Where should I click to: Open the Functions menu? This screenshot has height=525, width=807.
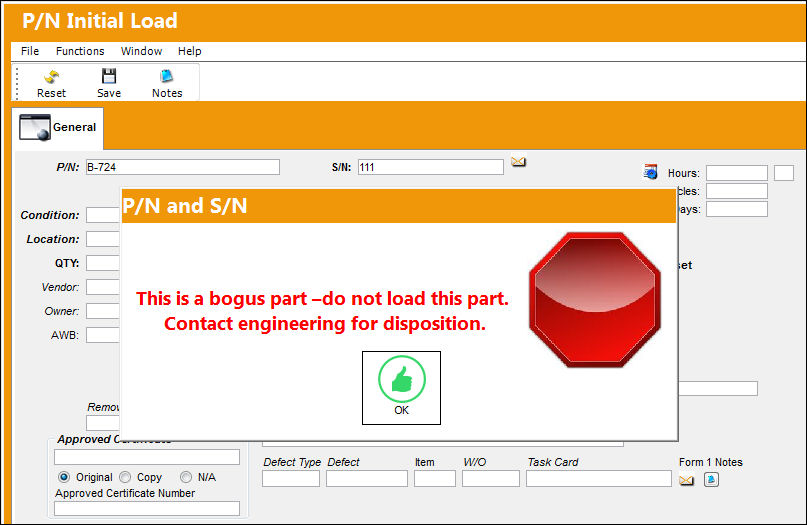coord(80,51)
